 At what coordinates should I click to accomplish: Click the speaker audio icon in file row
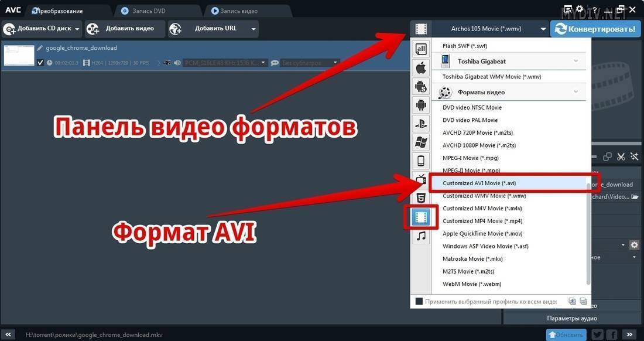pyautogui.click(x=177, y=63)
